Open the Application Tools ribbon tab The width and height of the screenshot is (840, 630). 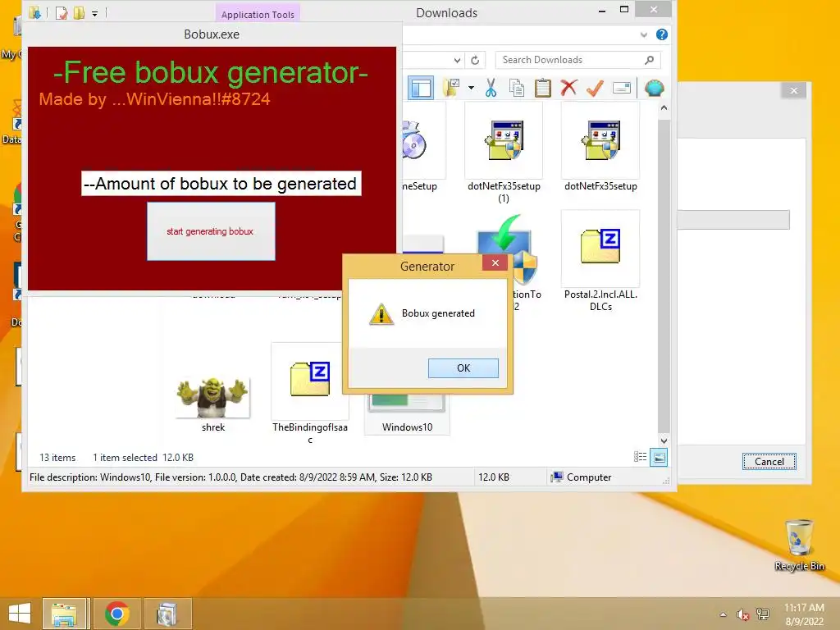click(x=258, y=15)
